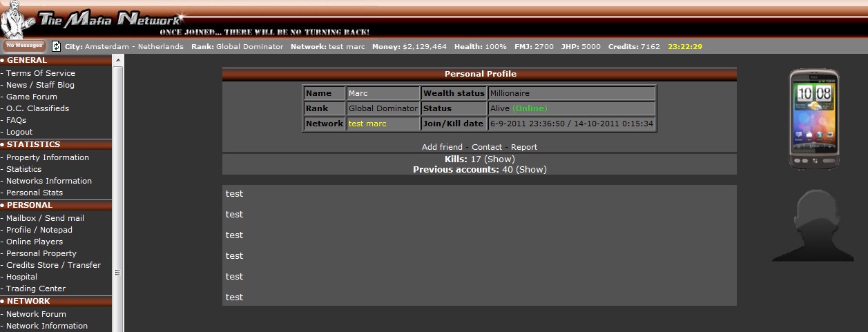
Task: Click the Personal Profile title bar
Action: 479,74
